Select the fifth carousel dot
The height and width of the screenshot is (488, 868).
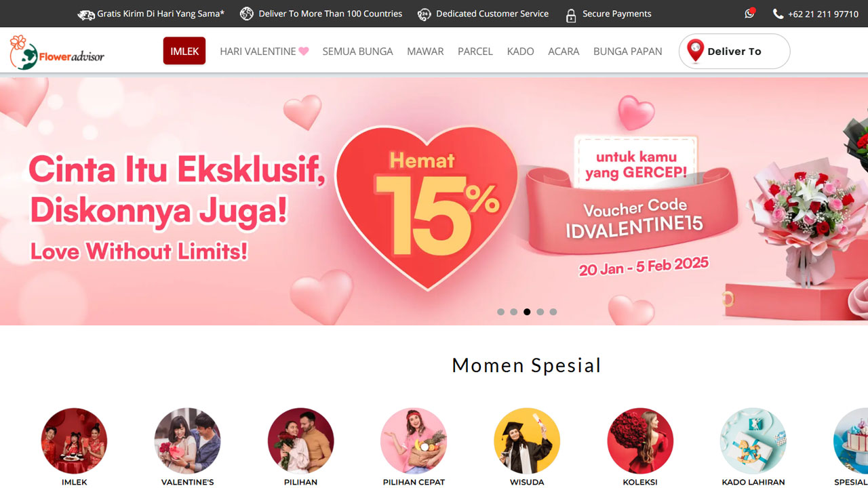click(553, 312)
